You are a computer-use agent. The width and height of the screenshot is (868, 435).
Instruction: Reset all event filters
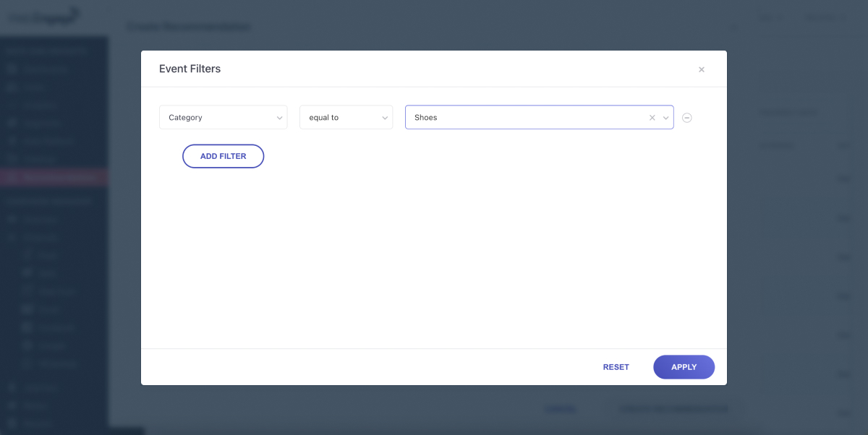[616, 367]
